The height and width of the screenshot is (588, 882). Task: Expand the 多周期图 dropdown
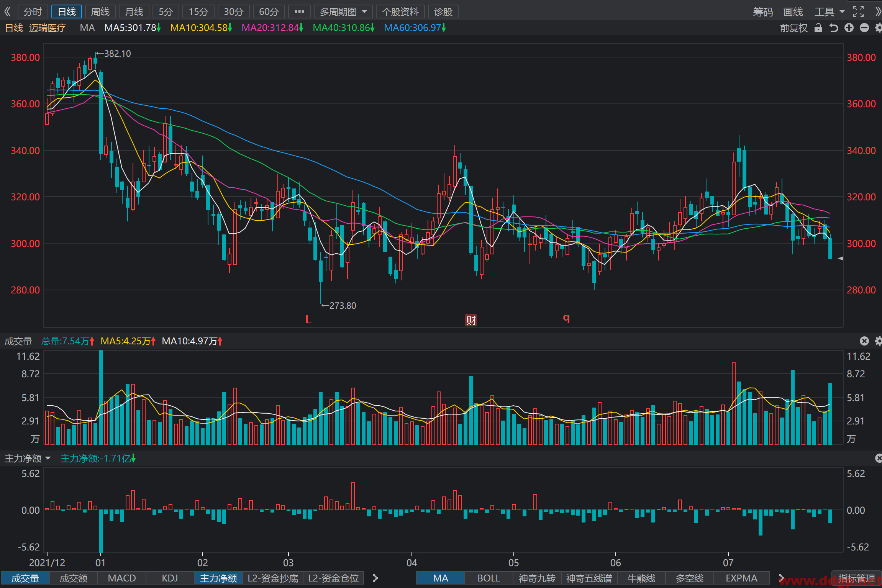coord(343,12)
